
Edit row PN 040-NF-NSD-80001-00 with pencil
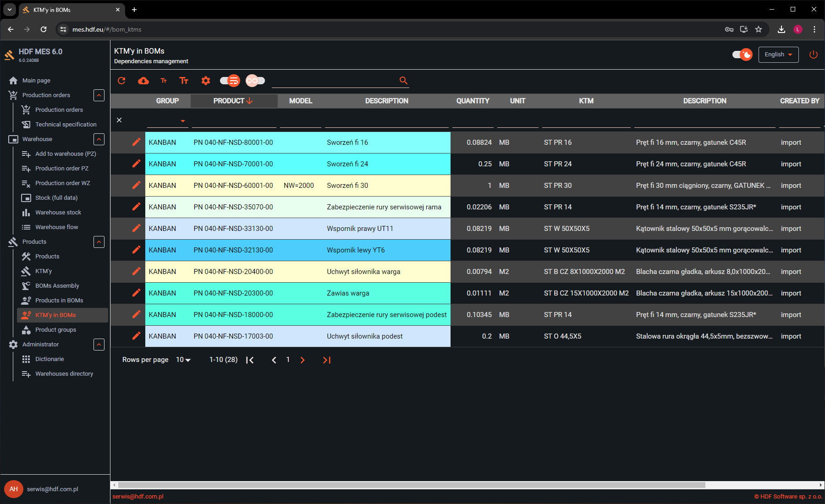coord(136,142)
